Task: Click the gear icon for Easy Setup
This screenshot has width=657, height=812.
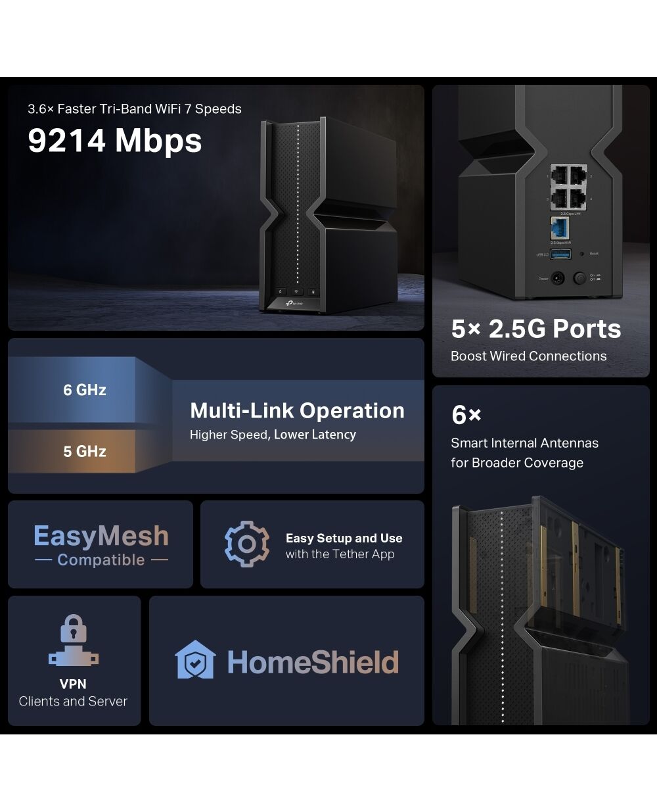Action: (247, 544)
